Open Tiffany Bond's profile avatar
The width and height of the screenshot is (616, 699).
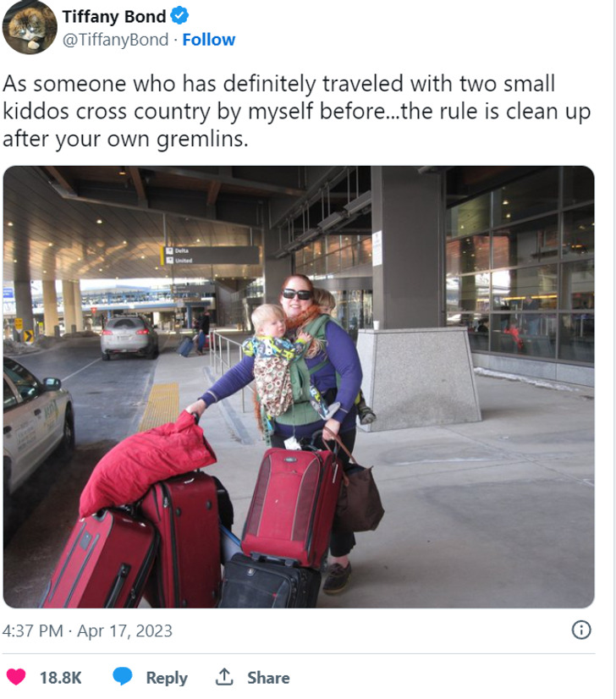click(x=30, y=27)
